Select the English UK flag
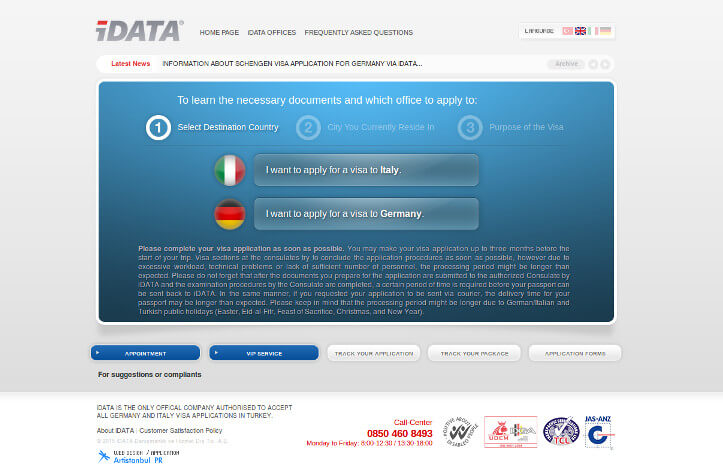Viewport: 723px width, 473px height. 581,31
